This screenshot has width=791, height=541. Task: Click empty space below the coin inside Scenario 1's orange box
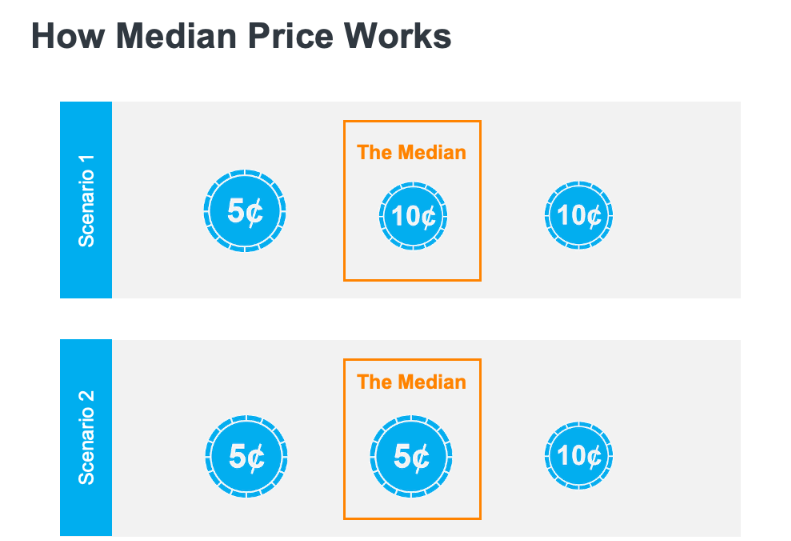click(412, 264)
